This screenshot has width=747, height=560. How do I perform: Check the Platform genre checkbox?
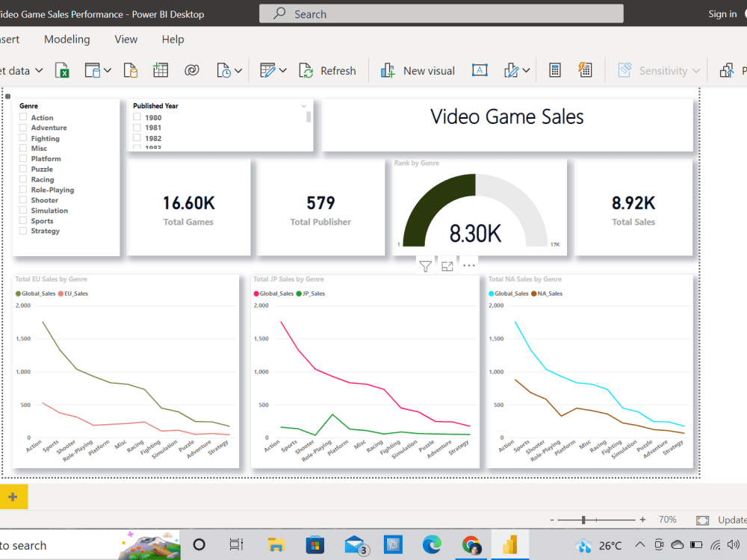coord(23,158)
